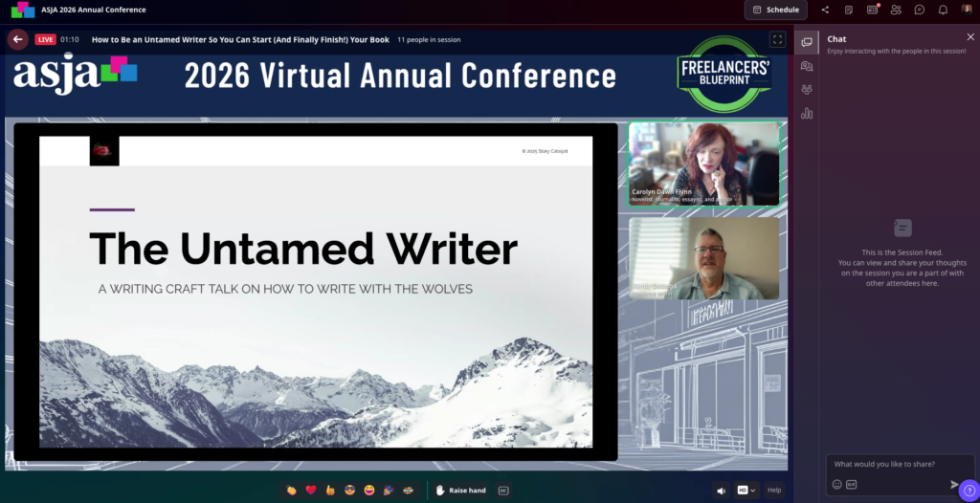Open the GIF picker in chat
980x503 pixels.
coord(851,484)
